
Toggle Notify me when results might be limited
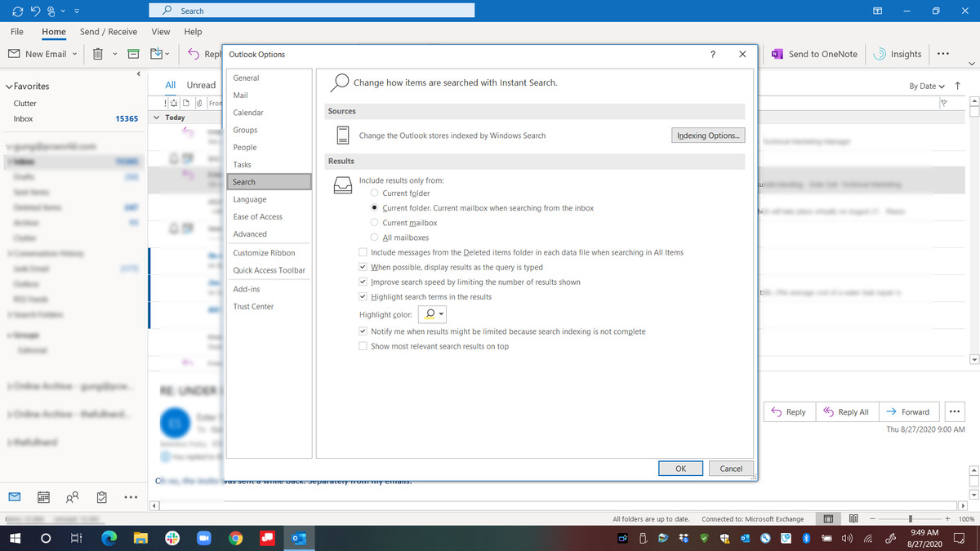click(x=363, y=331)
